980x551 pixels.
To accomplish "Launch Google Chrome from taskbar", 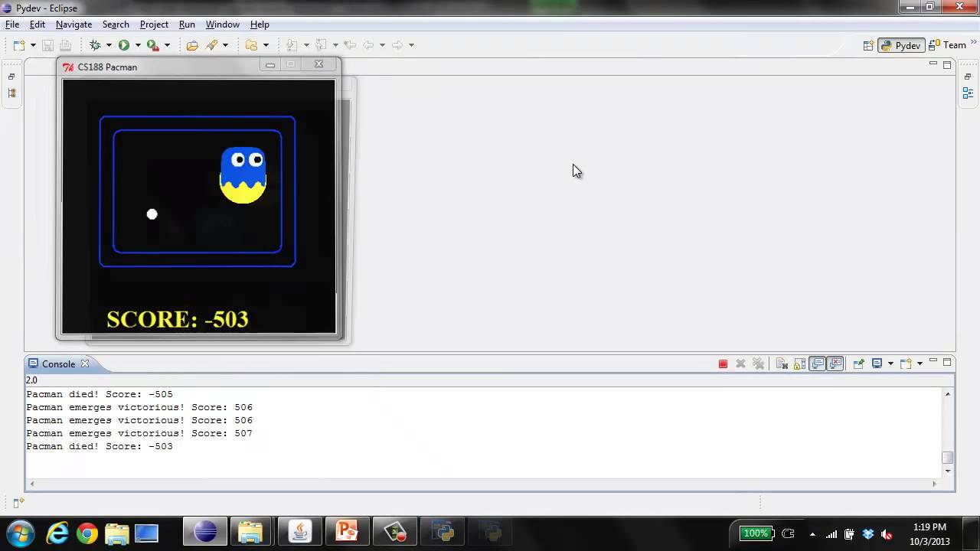I will click(x=87, y=533).
